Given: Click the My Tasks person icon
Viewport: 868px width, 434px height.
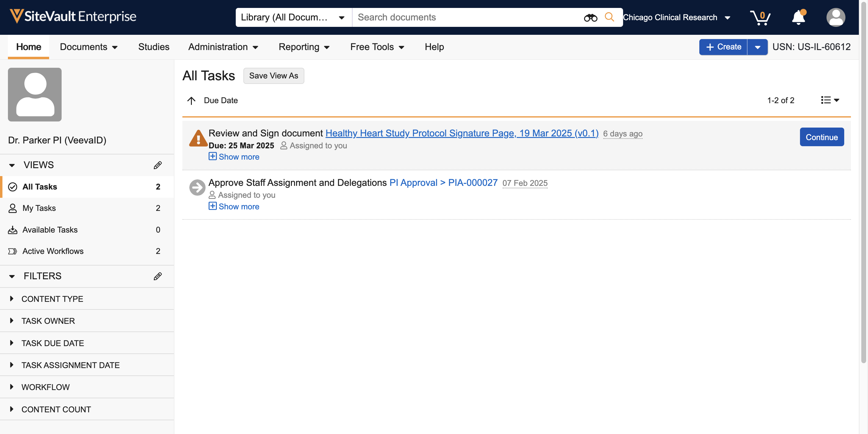Looking at the screenshot, I should pos(13,208).
